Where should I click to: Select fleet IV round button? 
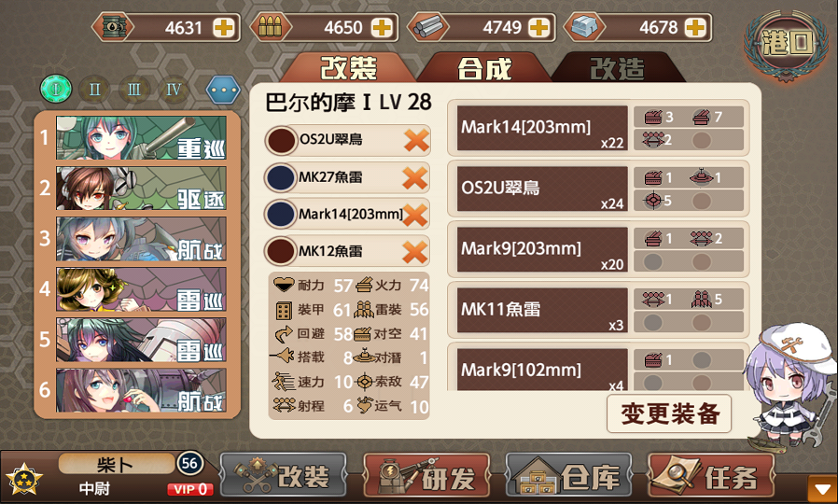(174, 90)
